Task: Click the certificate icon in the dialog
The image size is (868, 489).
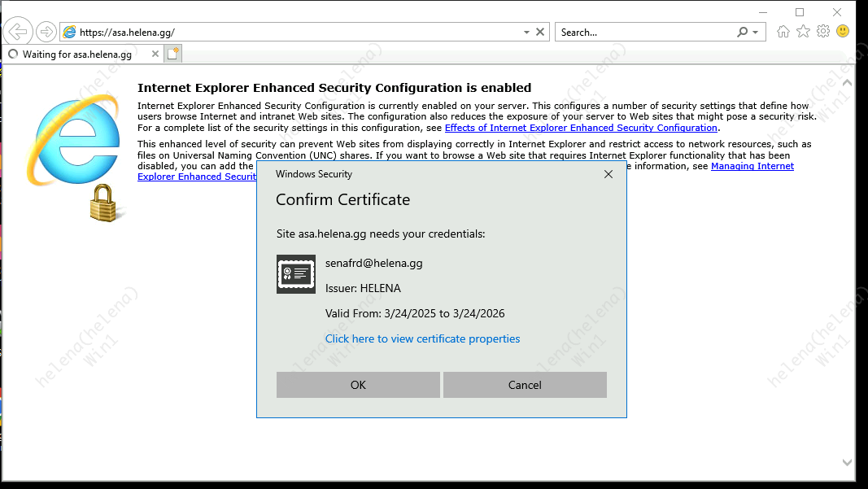Action: [x=296, y=274]
